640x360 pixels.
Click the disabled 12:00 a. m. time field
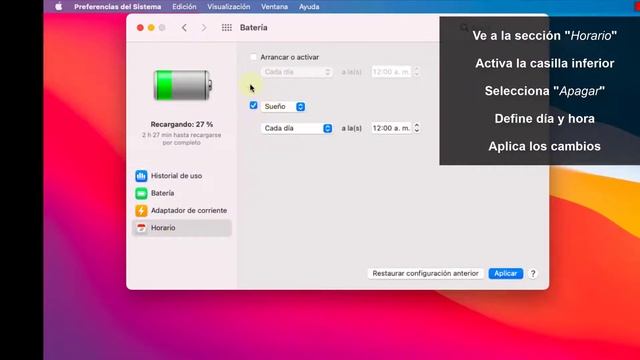[x=391, y=72]
